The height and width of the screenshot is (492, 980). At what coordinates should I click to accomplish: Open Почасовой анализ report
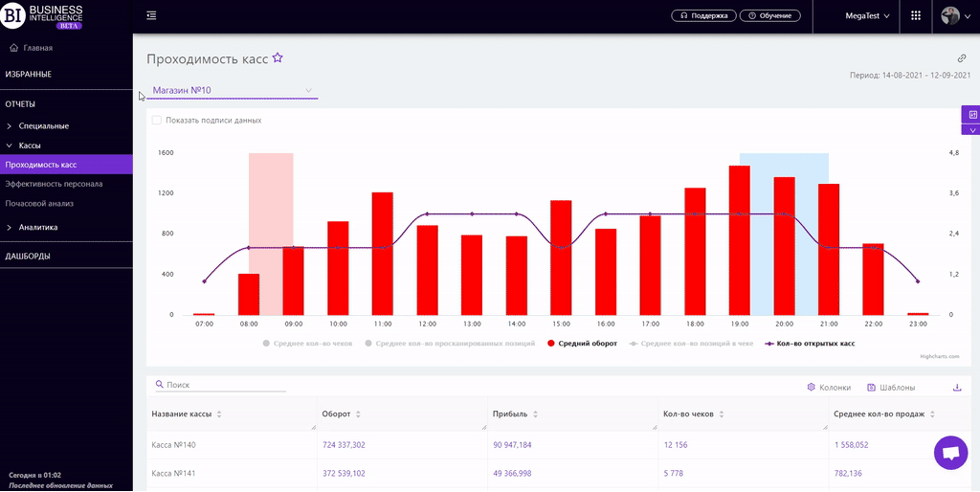(x=39, y=203)
